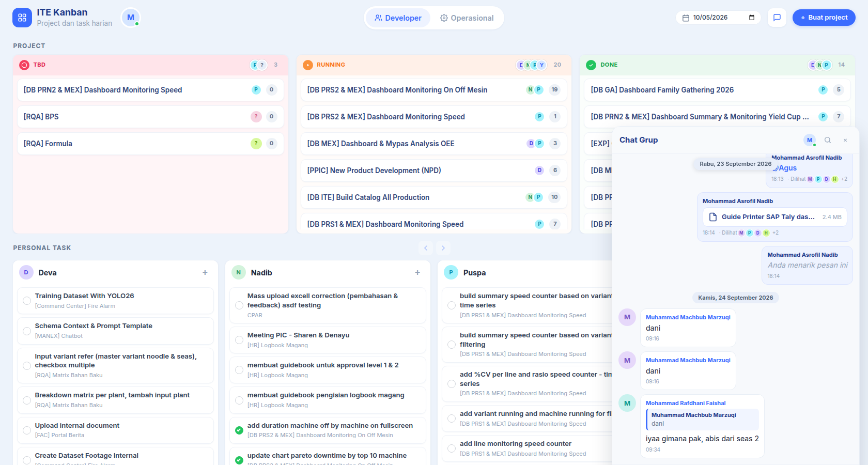Mark add line monitoring speed counter done
Screen dimensions: 868x465
[452, 448]
